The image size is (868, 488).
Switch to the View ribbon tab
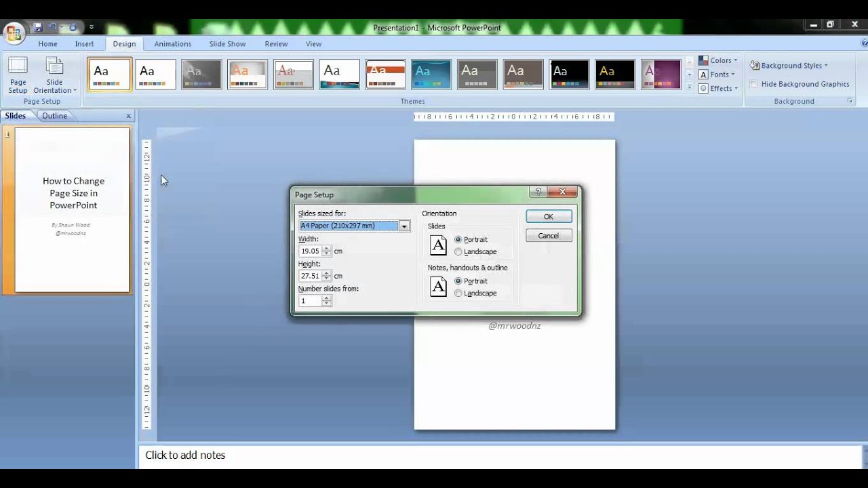click(x=313, y=43)
